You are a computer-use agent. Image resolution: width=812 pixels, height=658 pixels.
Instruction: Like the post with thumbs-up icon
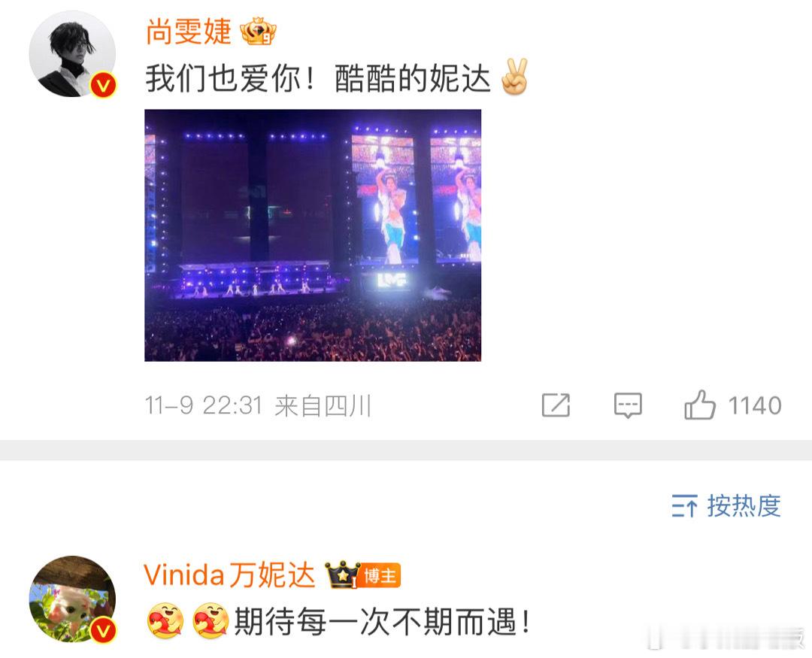700,404
